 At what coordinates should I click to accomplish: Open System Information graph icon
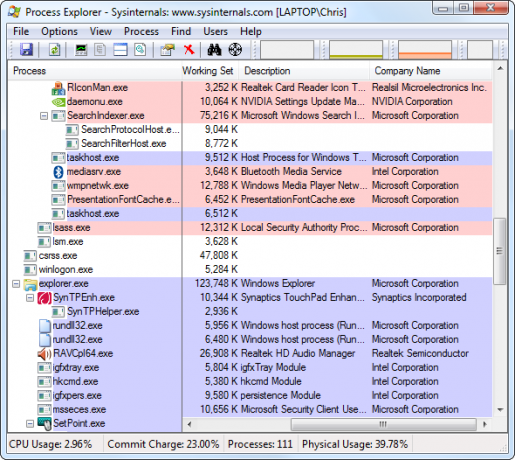click(x=81, y=50)
